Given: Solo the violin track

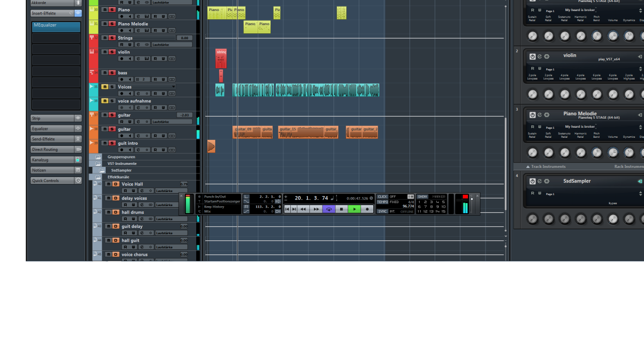Looking at the screenshot, I should (x=112, y=52).
